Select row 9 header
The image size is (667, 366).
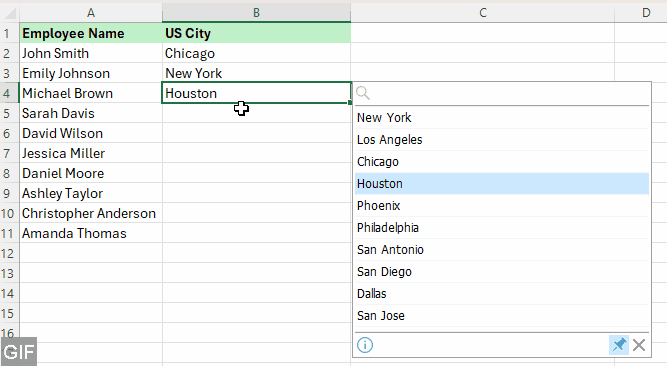pyautogui.click(x=9, y=193)
